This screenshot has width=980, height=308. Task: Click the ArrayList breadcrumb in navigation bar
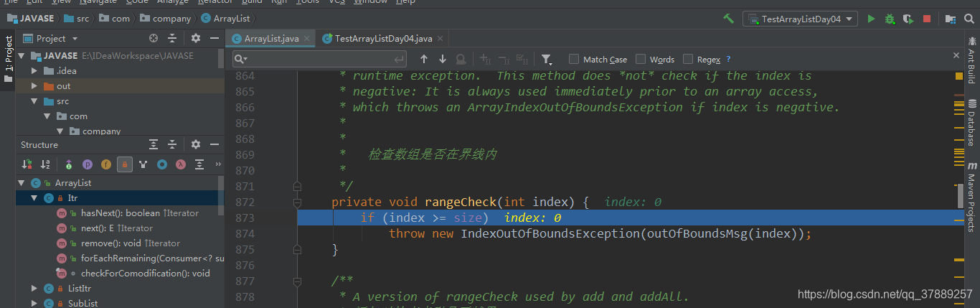[226, 19]
